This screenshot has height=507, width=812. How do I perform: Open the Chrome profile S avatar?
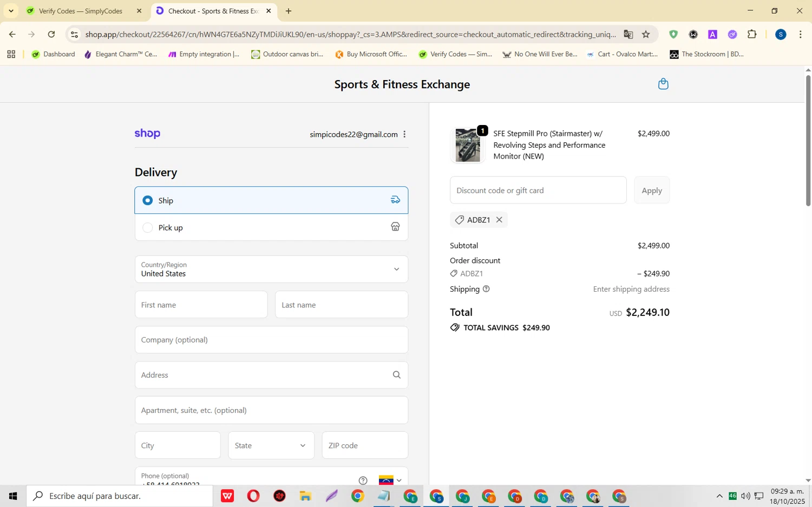pos(781,35)
